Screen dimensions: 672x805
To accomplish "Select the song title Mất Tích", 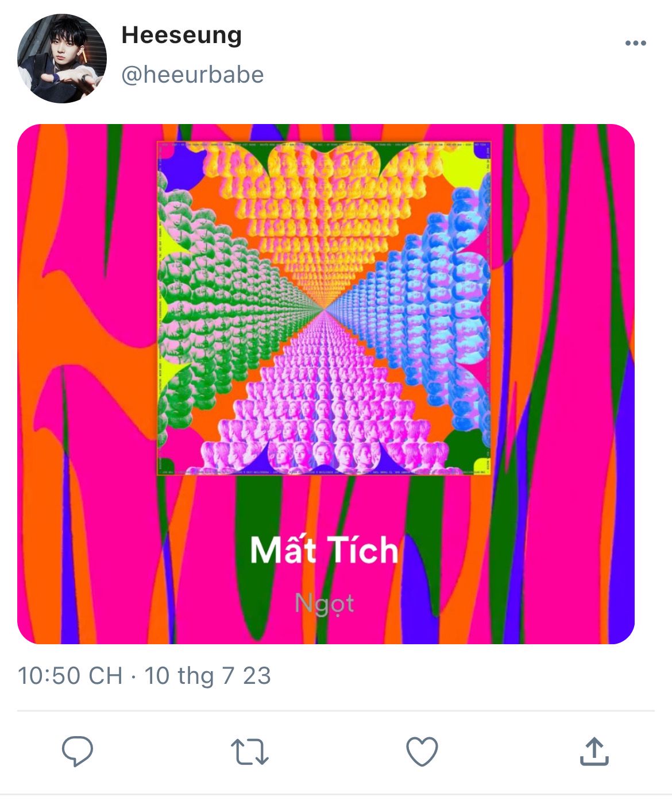I will point(325,550).
